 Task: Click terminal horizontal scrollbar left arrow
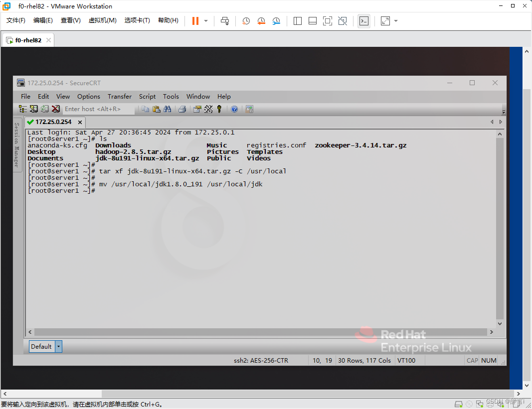click(30, 332)
